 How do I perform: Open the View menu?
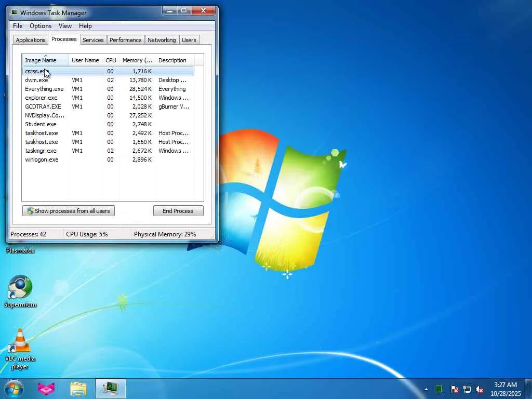[x=65, y=26]
